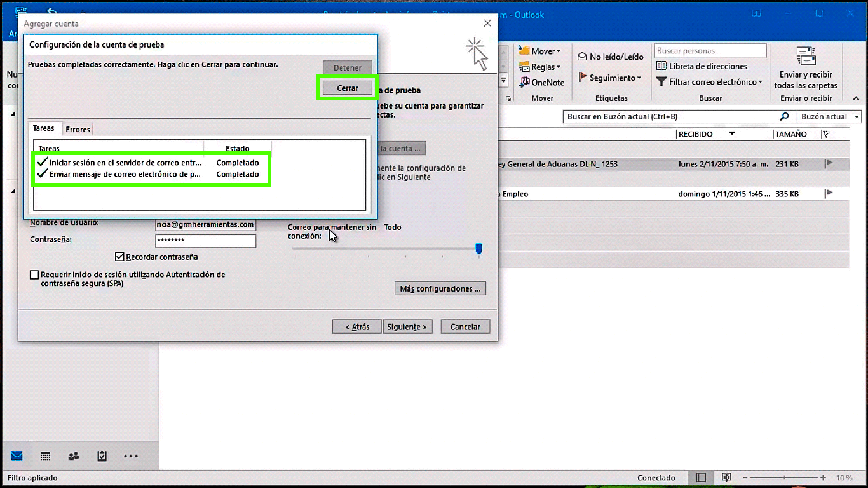Click the Cerrar button

[348, 88]
